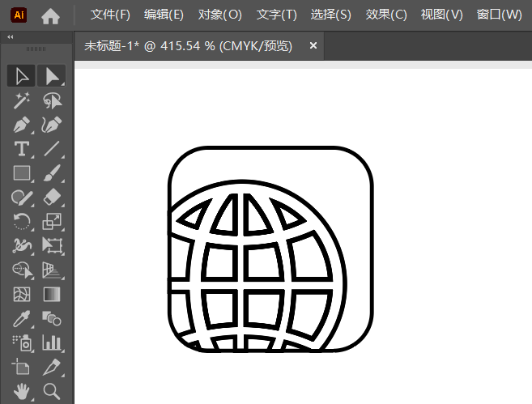Select the Rectangle tool

pos(22,173)
